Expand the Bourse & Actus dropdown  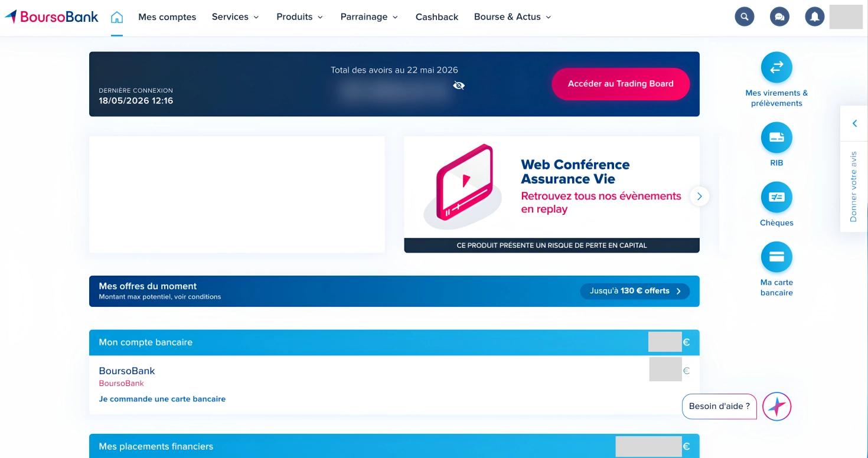tap(513, 17)
